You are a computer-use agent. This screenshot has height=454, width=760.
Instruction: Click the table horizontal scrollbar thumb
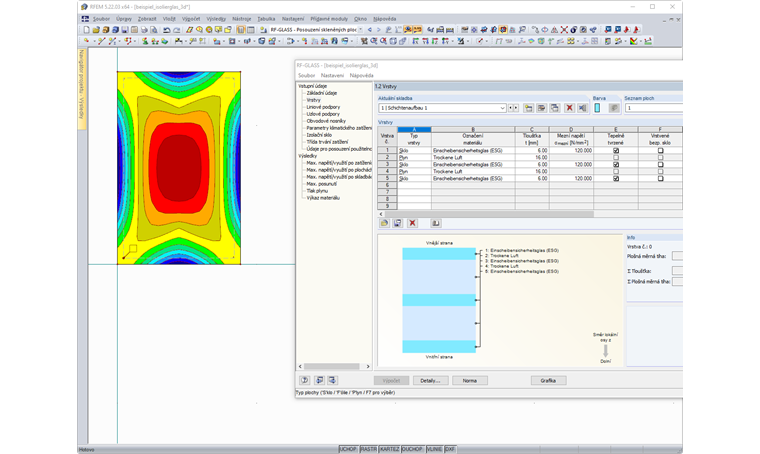click(489, 214)
